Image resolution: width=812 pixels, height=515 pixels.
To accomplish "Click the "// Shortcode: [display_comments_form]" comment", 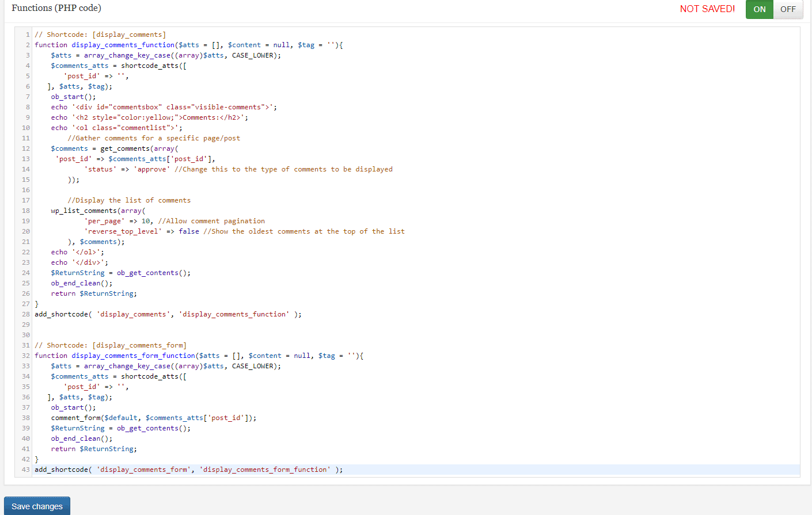I will coord(111,345).
